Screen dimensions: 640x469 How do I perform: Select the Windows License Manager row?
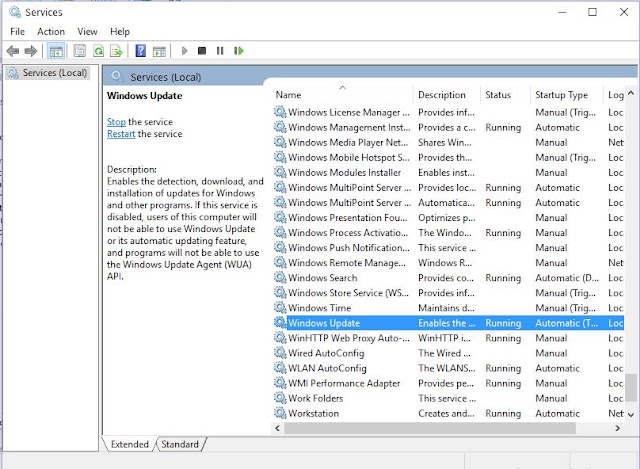tap(448, 112)
